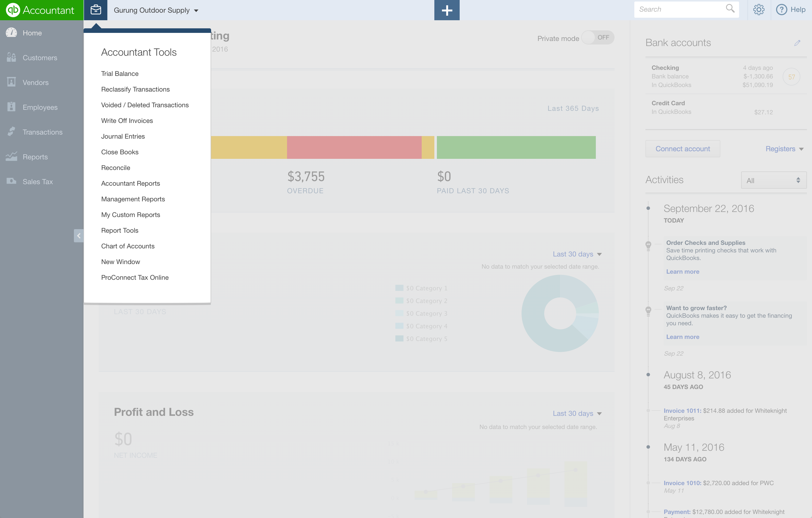Open the settings gear icon

coord(758,9)
